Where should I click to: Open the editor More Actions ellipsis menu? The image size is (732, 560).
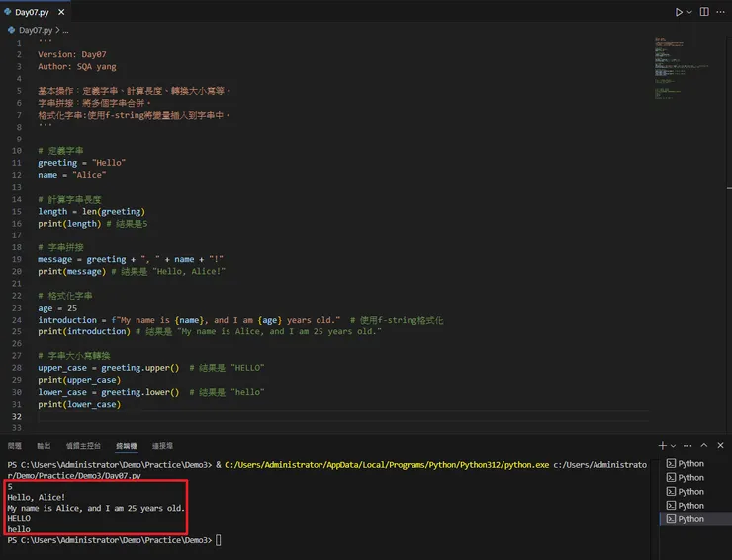pos(720,12)
